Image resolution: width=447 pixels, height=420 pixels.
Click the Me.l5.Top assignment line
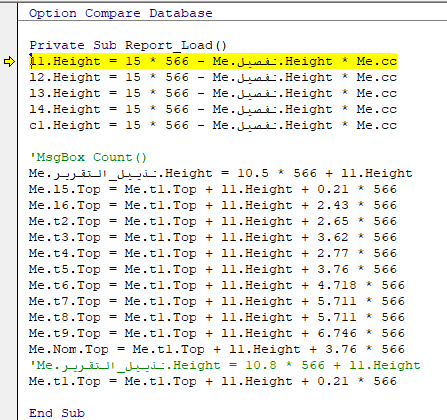pyautogui.click(x=213, y=189)
